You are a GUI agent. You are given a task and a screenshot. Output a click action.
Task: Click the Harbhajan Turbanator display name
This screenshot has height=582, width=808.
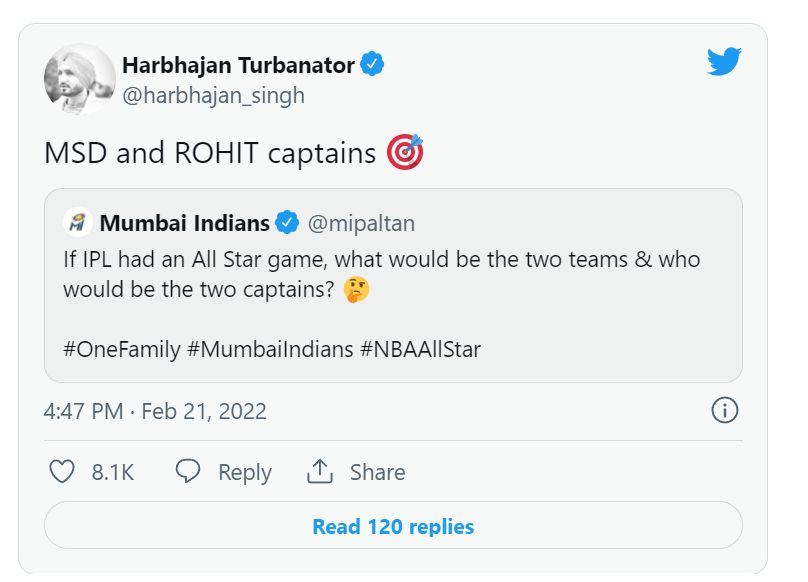238,66
